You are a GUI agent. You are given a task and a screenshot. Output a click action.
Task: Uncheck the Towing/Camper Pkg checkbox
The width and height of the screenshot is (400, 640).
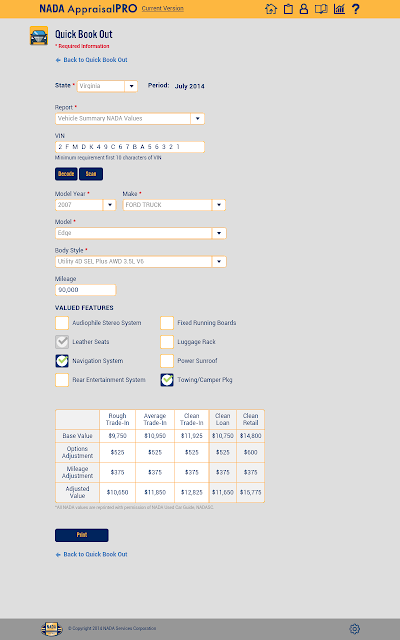tap(167, 380)
